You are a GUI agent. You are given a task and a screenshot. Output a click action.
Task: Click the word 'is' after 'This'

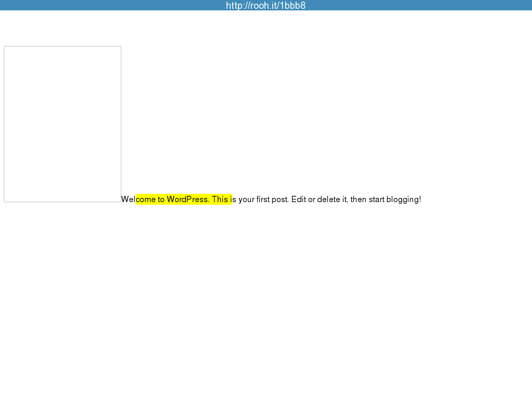(x=233, y=199)
